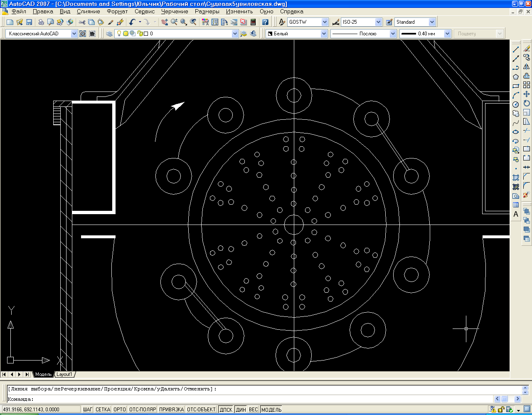The height and width of the screenshot is (415, 532).
Task: Expand the GOSTW text style dropdown
Action: coord(325,22)
